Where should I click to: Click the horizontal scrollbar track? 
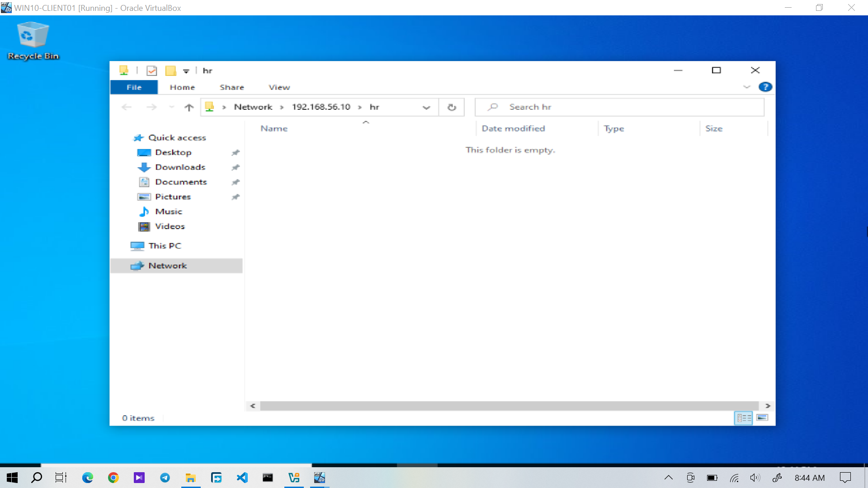coord(509,406)
